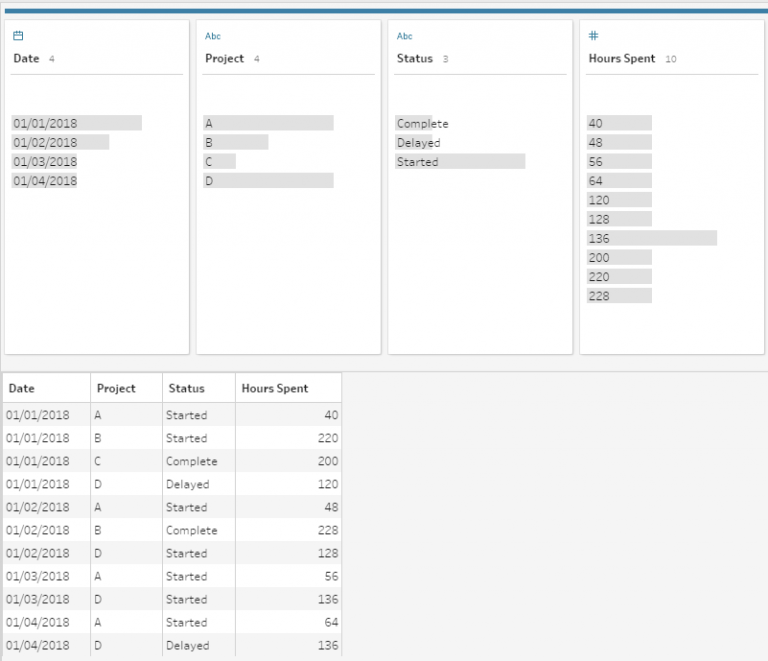Click the 01/03/2018 date cell in the 136 hours row

[x=47, y=599]
